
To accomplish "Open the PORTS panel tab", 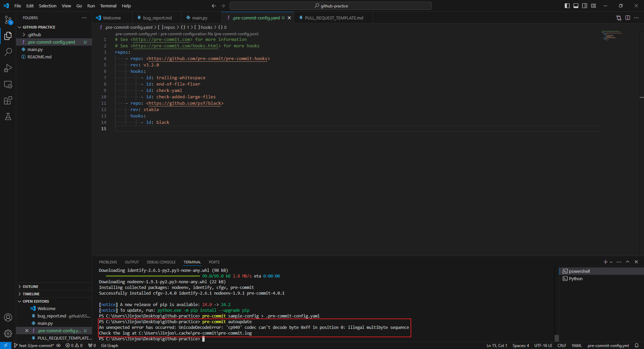I will (x=214, y=262).
